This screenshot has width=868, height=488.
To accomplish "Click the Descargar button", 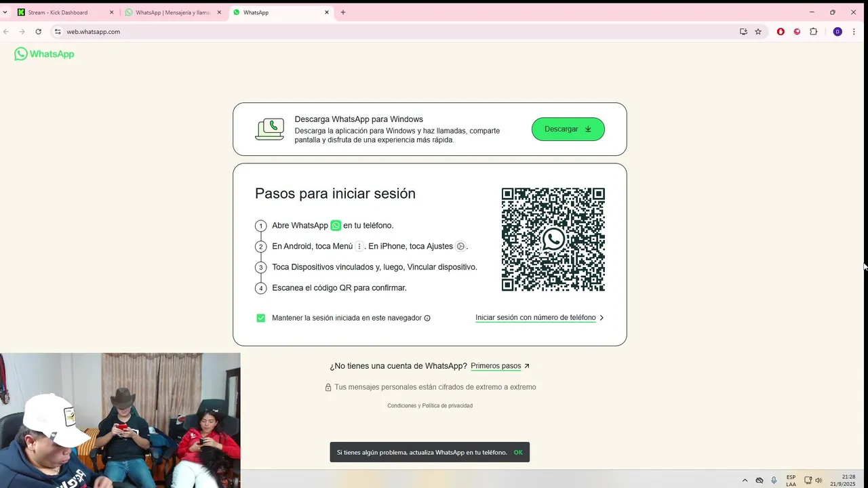I will coord(568,129).
